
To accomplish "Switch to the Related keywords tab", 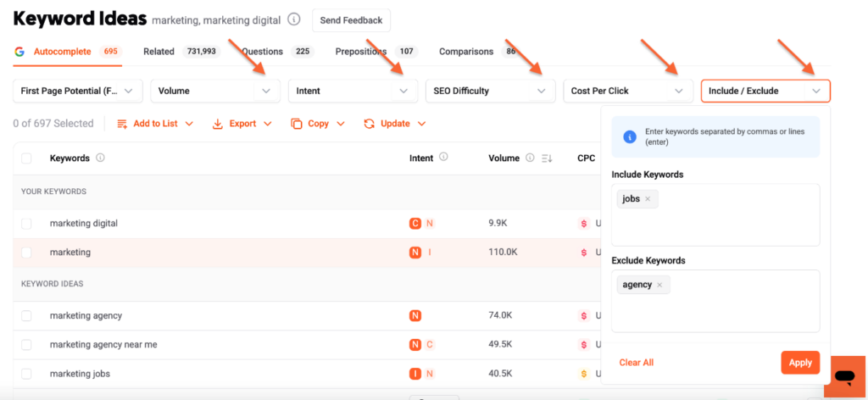I will tap(159, 52).
